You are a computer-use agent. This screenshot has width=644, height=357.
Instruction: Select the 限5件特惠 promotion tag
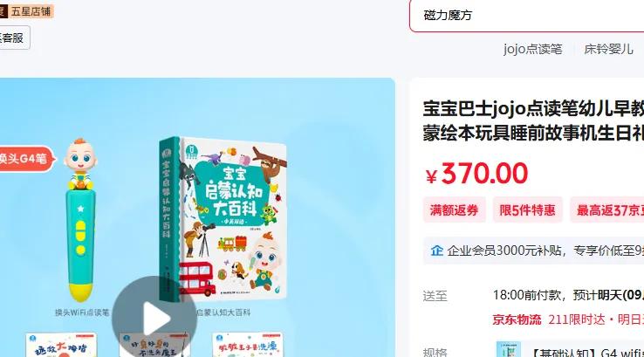527,210
